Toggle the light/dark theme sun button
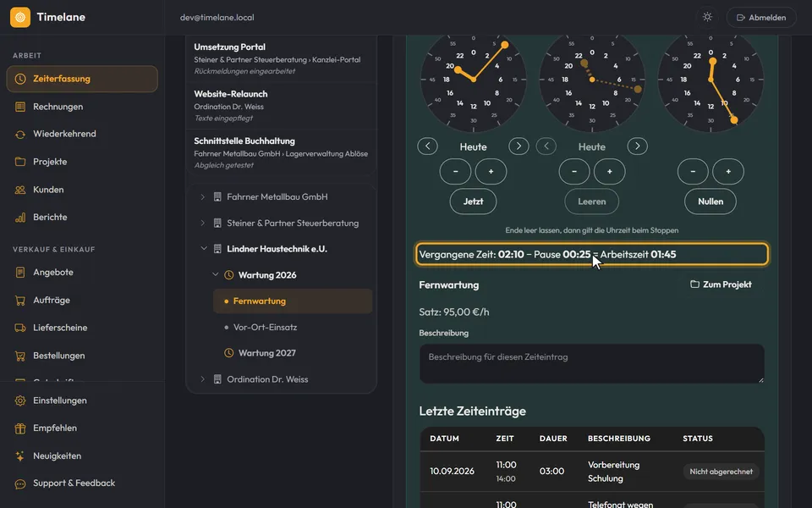 point(707,17)
